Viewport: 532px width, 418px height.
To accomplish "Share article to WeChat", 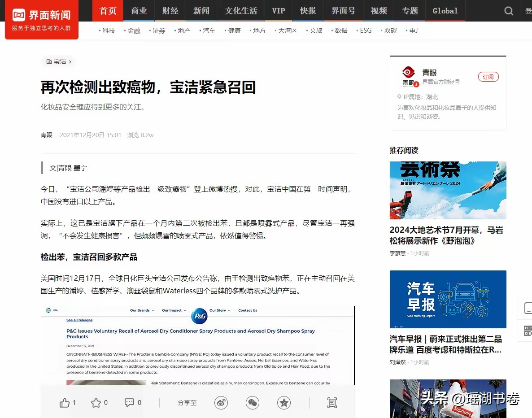I will pyautogui.click(x=253, y=403).
